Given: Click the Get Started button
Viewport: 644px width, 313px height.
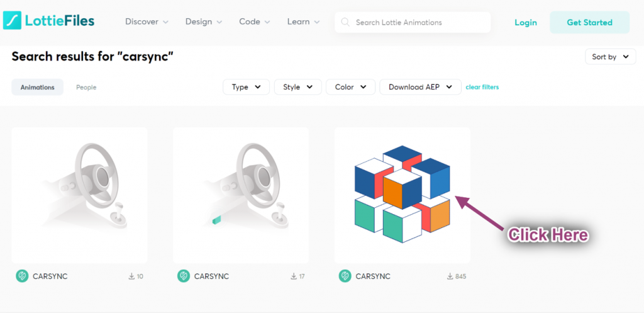Looking at the screenshot, I should [x=589, y=23].
